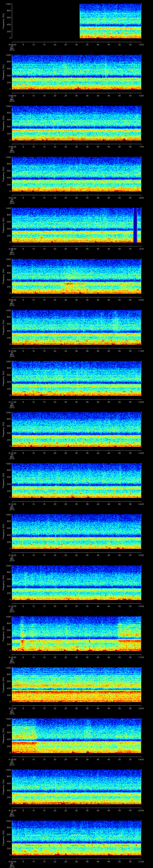The width and height of the screenshot is (153, 868).
Task: Select the spectrogram plot starting at 9:04:00
Action: pos(77,21)
